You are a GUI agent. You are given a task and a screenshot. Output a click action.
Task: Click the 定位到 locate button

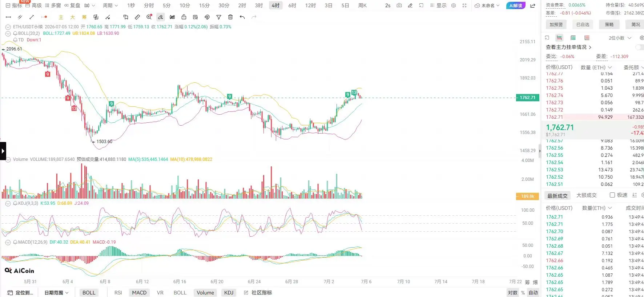pyautogui.click(x=20, y=293)
